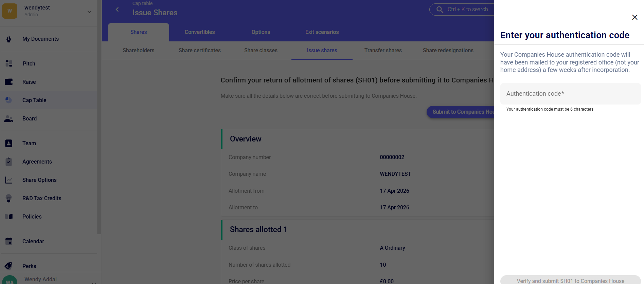Click the Share Options chart icon
Screen dimensions: 644x284
click(x=9, y=180)
